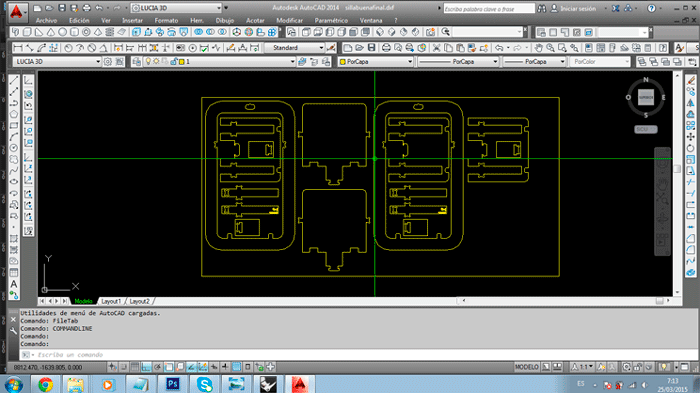Select the Rectangle draw tool

click(x=14, y=125)
